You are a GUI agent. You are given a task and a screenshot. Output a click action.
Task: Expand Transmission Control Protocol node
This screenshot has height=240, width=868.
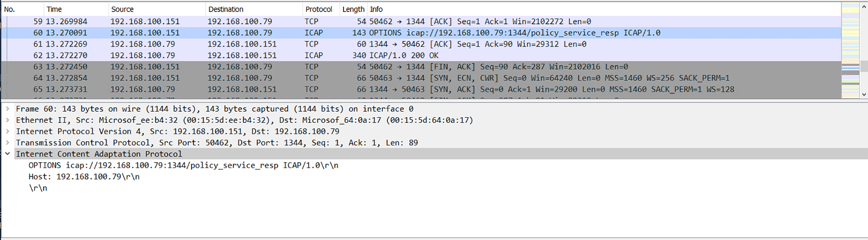click(x=7, y=143)
